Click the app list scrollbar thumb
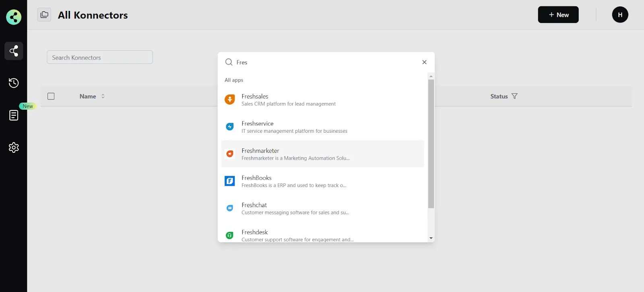The image size is (644, 292). [x=431, y=144]
